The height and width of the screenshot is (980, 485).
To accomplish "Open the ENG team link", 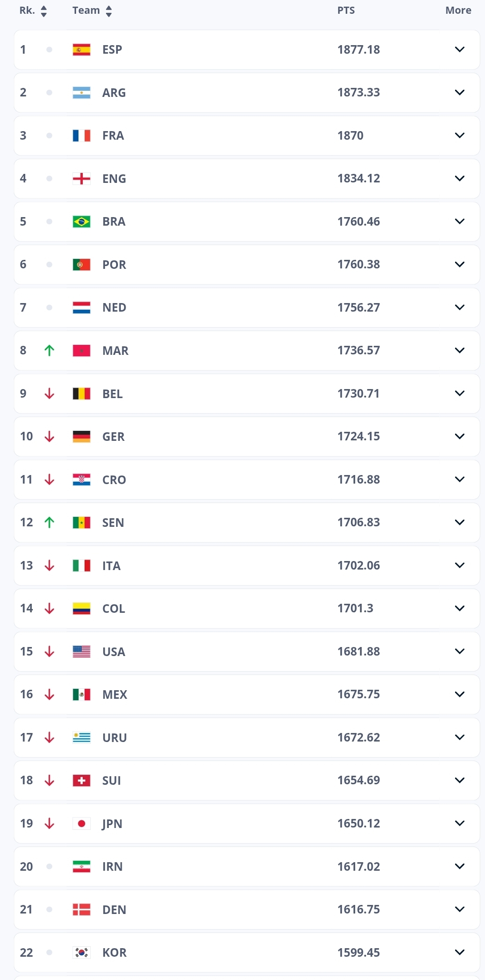I will pos(114,179).
